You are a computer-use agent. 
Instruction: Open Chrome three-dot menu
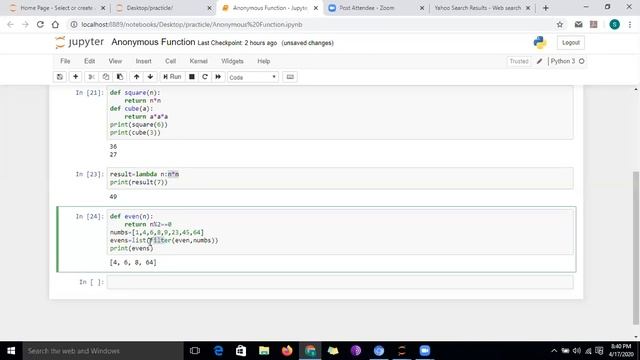click(x=630, y=24)
